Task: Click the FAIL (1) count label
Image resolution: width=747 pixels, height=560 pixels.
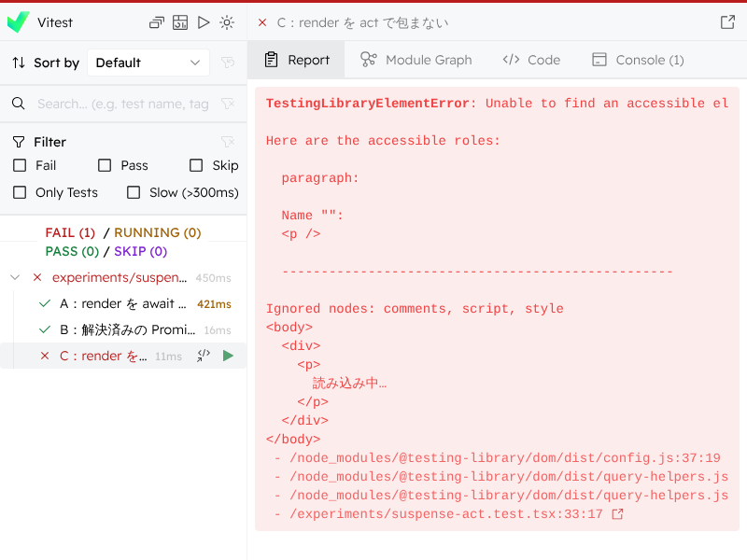Action: [70, 232]
